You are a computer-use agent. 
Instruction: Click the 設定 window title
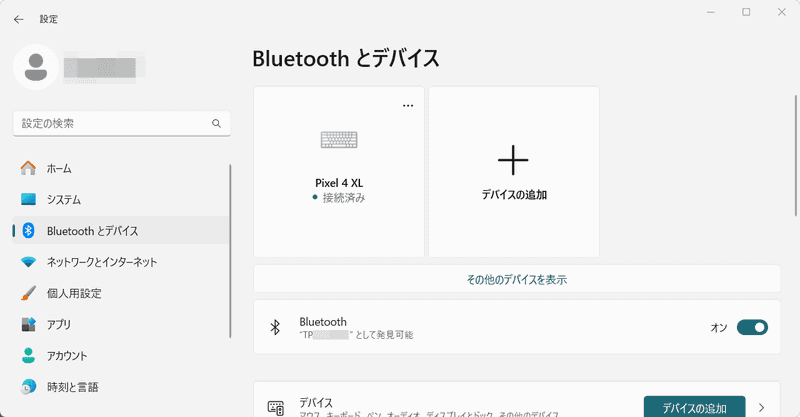point(48,19)
